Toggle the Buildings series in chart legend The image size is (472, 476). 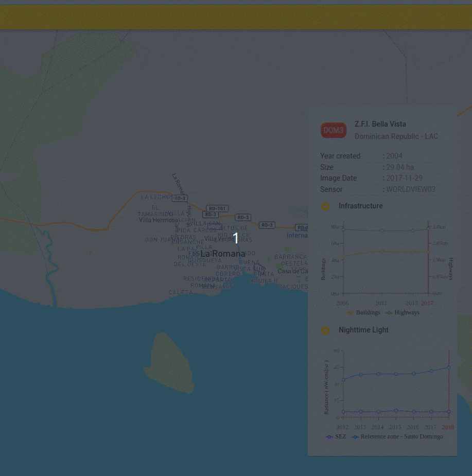point(364,312)
